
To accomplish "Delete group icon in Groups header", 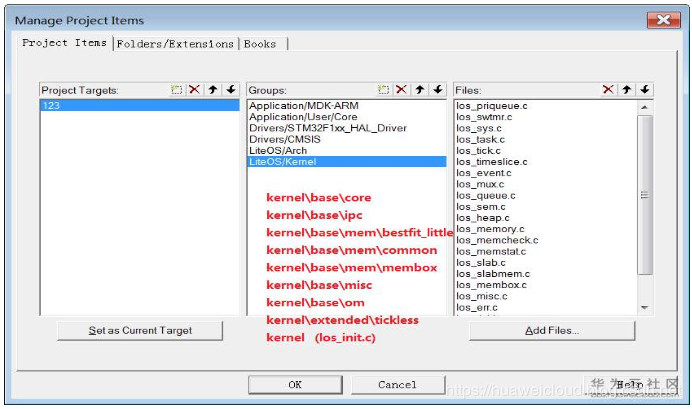I will pyautogui.click(x=401, y=90).
